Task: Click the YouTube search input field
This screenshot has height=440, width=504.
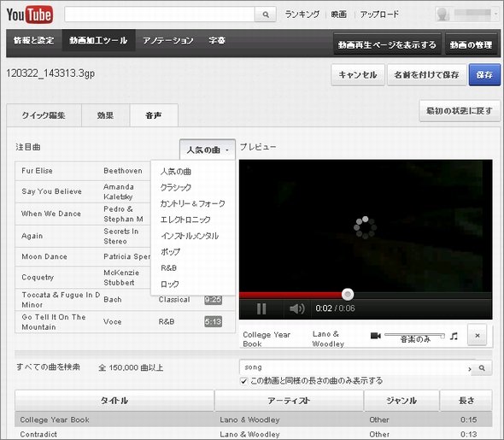Action: [160, 15]
